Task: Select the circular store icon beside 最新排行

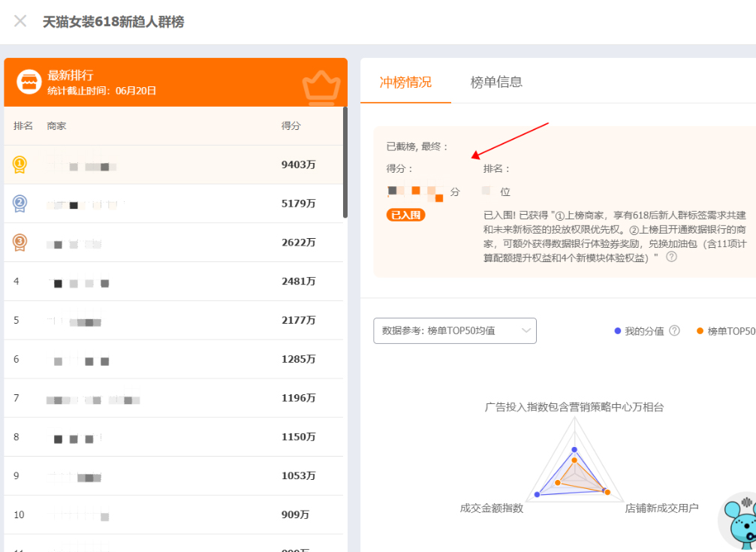Action: click(x=29, y=80)
